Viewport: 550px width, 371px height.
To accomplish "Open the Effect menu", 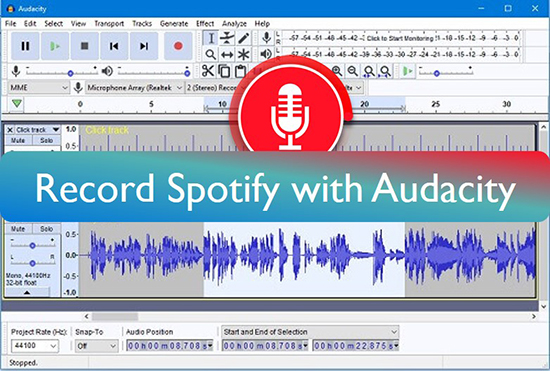I will tap(205, 24).
